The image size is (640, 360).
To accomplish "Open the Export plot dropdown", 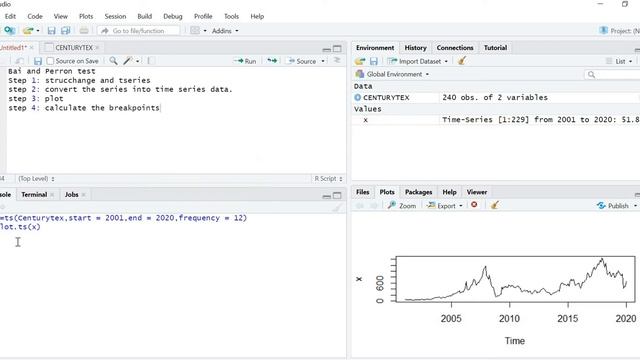I will [x=444, y=206].
